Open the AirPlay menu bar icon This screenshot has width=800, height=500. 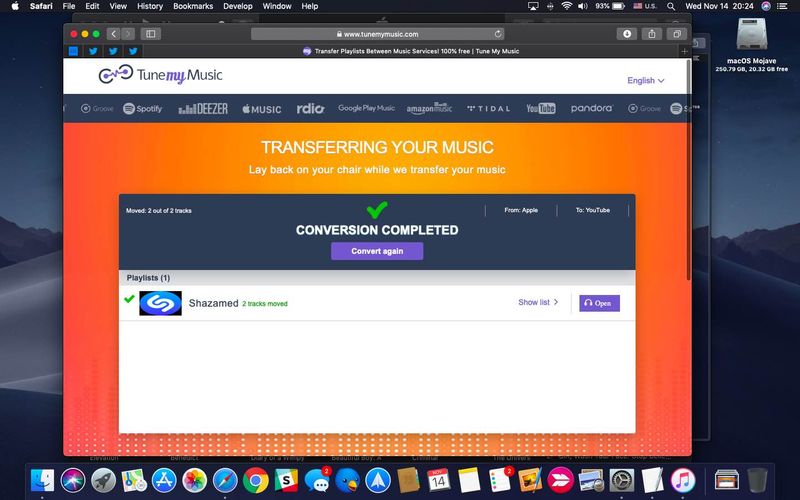click(533, 6)
